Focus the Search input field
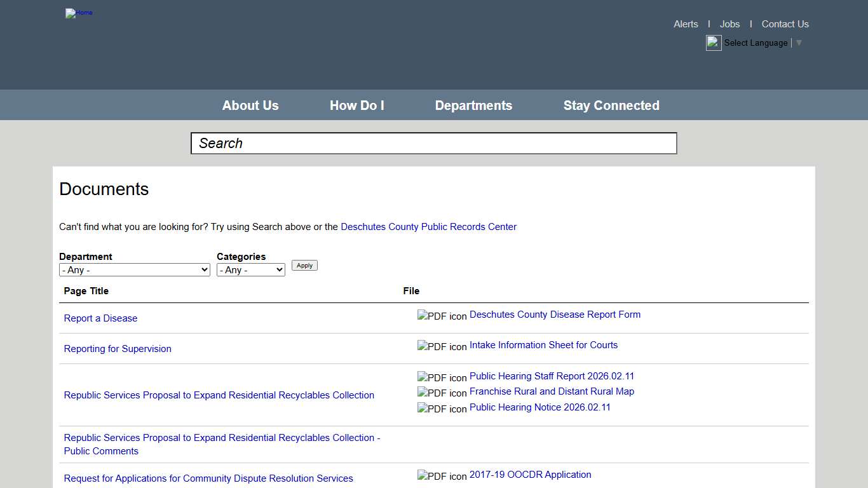This screenshot has height=488, width=868. (433, 144)
